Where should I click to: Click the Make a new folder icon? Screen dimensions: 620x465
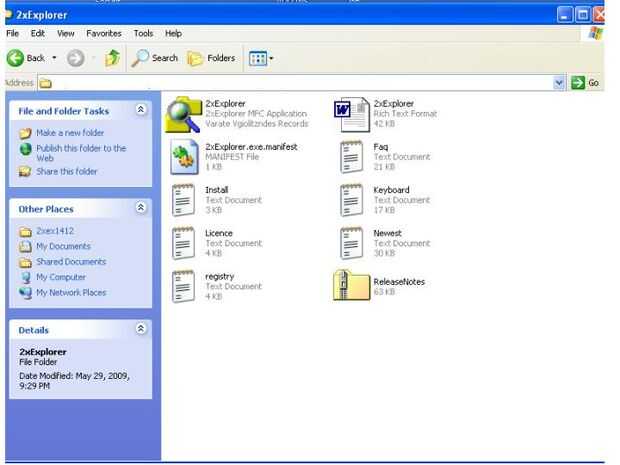point(25,133)
